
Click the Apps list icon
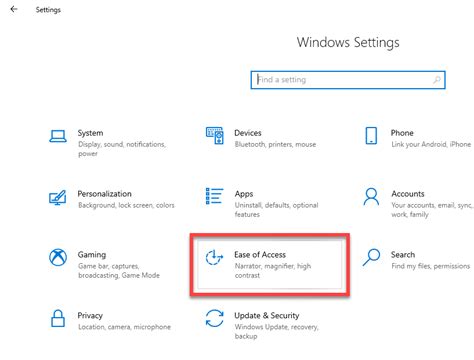[214, 196]
